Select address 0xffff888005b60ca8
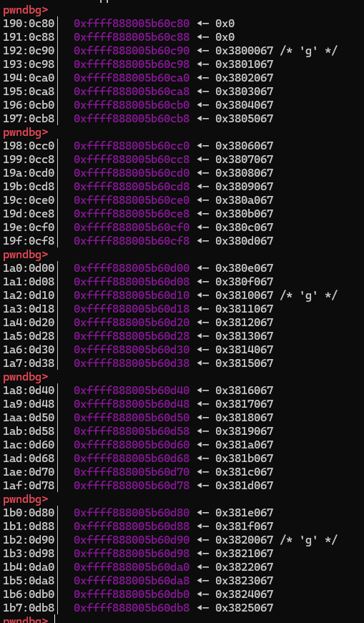The height and width of the screenshot is (623, 364). pyautogui.click(x=132, y=92)
